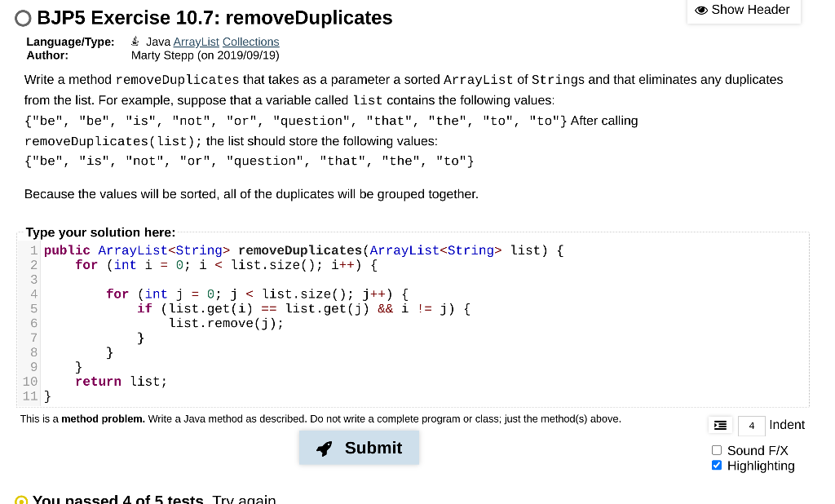This screenshot has width=835, height=504.
Task: Click the Try again link
Action: click(x=243, y=499)
